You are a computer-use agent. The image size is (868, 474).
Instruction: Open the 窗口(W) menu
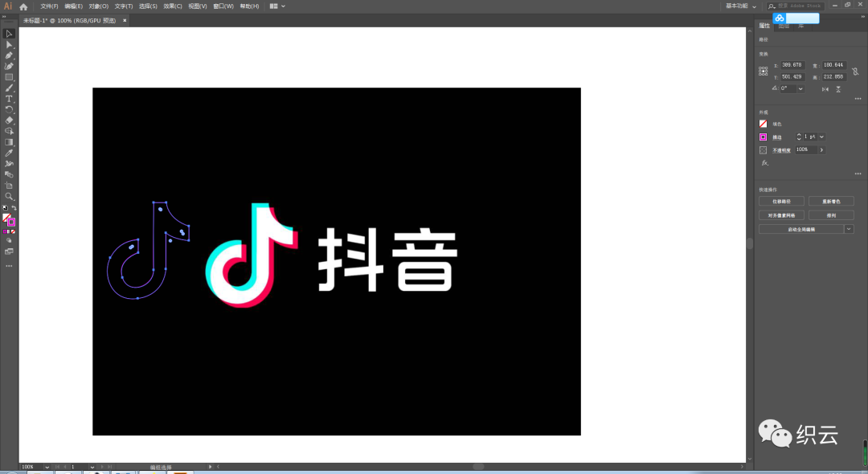click(x=223, y=6)
